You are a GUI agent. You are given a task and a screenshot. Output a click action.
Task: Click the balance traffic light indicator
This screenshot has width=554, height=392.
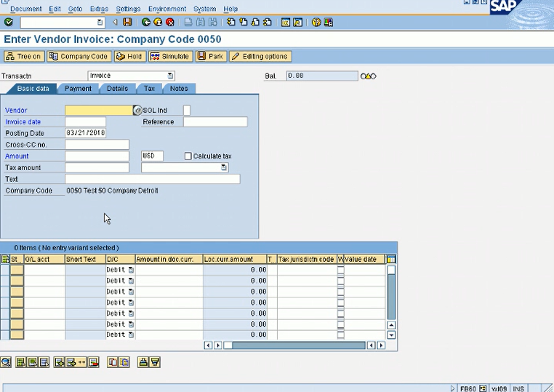point(368,76)
